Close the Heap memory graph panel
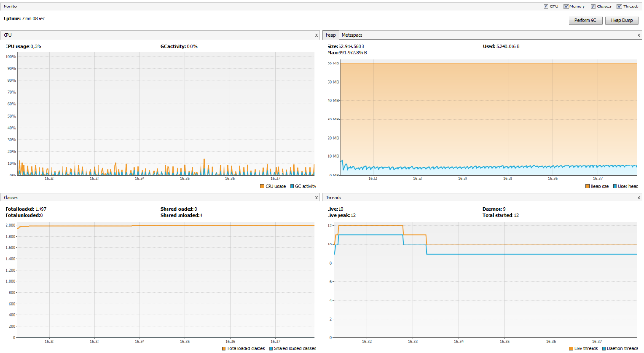This screenshot has width=644, height=353. point(638,35)
